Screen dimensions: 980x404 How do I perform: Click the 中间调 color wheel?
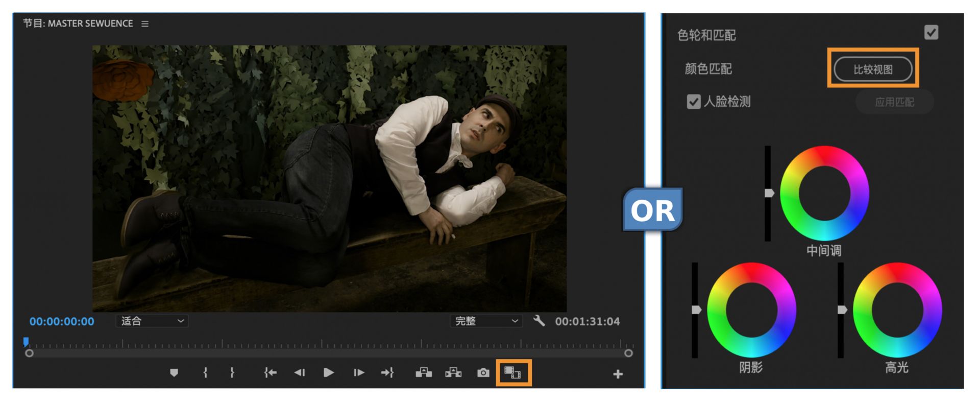pyautogui.click(x=824, y=193)
